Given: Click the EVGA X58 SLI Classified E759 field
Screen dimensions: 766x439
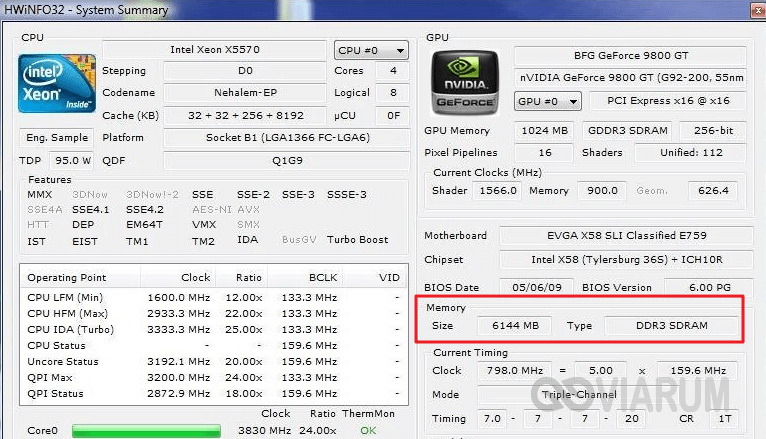Looking at the screenshot, I should click(626, 236).
